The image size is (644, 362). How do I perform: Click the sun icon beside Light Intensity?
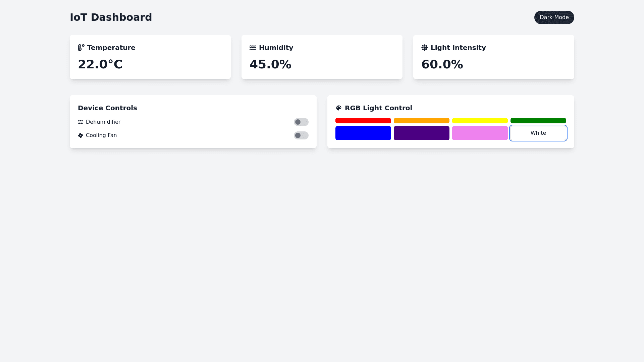(x=425, y=48)
